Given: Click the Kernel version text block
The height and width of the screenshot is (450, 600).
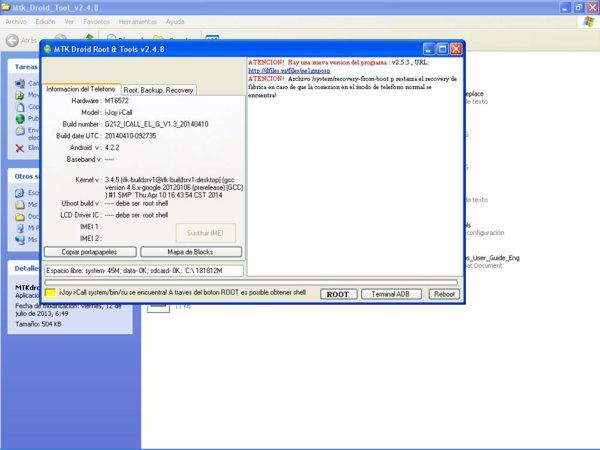Looking at the screenshot, I should coord(174,188).
